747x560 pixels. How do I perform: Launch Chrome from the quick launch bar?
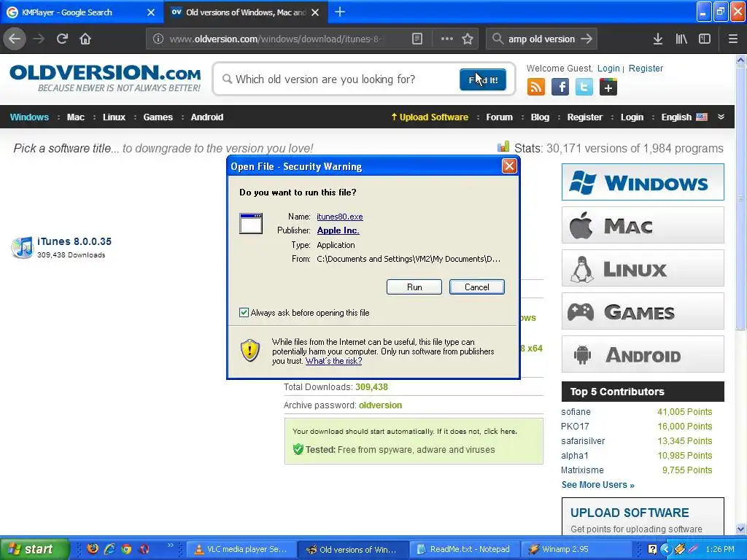pos(127,549)
